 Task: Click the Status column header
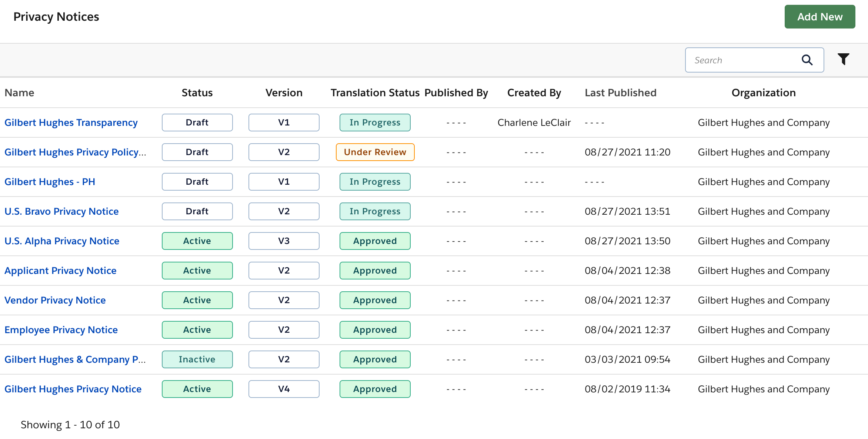pos(197,93)
